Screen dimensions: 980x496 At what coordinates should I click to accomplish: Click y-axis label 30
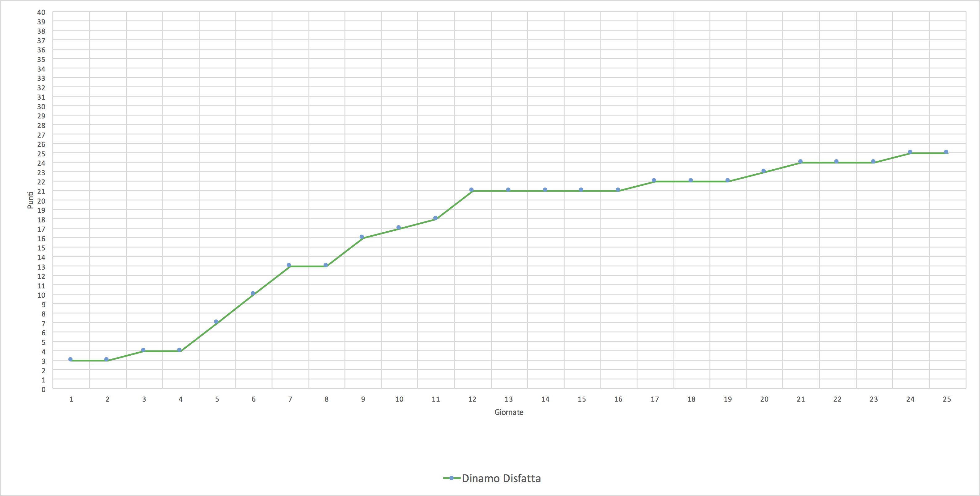(41, 106)
